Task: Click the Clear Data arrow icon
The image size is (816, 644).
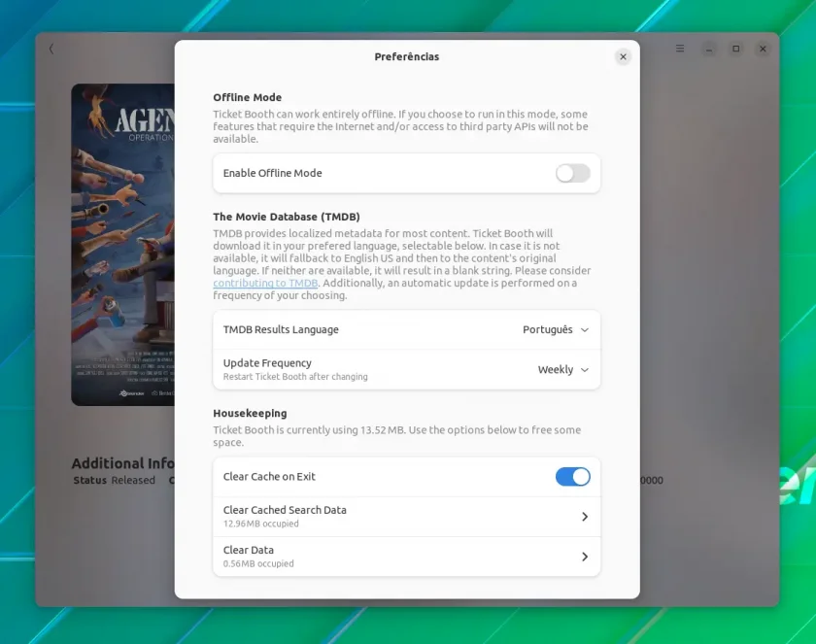Action: 585,557
